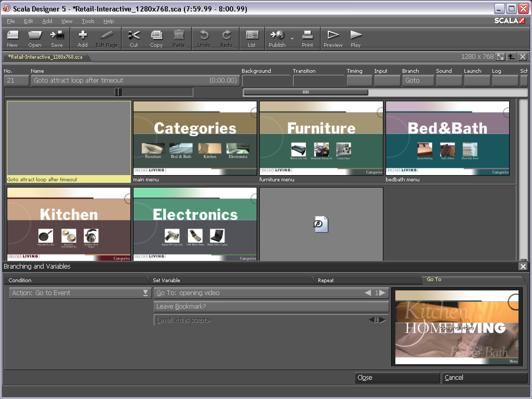Open the Tools menu

click(88, 21)
